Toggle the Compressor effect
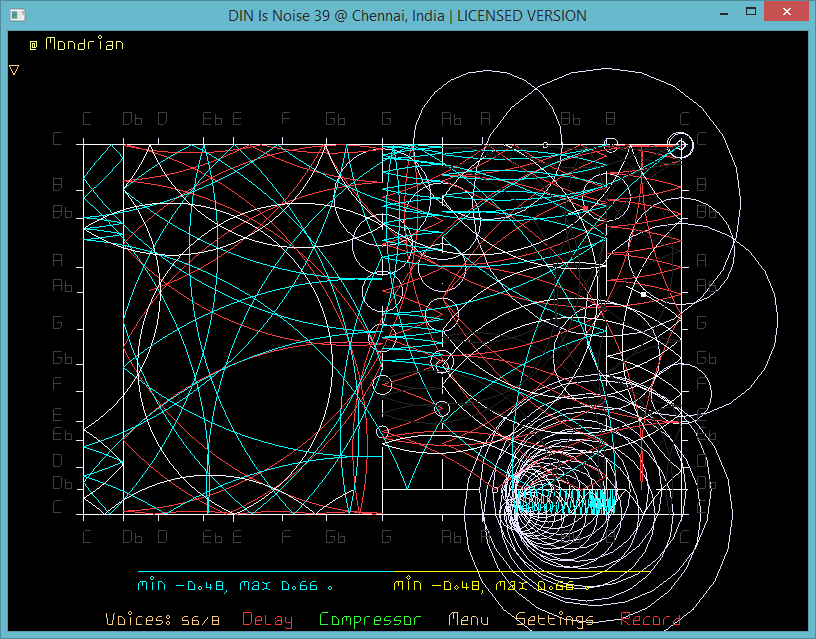Image resolution: width=816 pixels, height=639 pixels. click(x=370, y=620)
